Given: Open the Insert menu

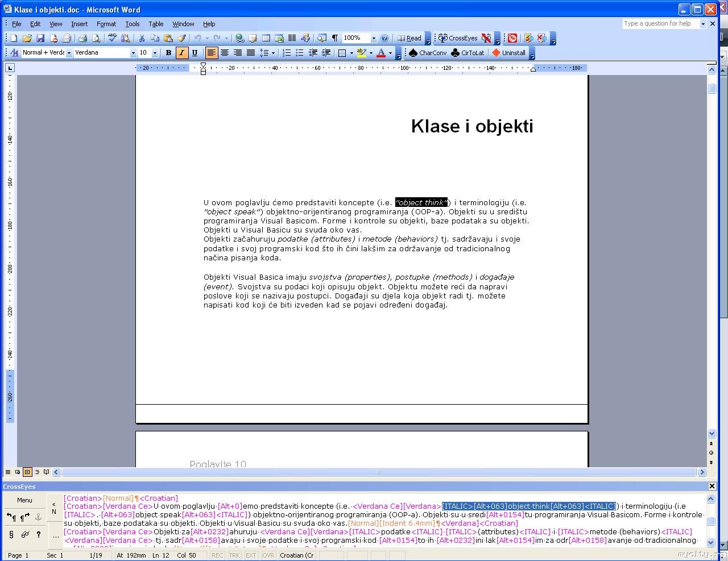Looking at the screenshot, I should coord(79,24).
